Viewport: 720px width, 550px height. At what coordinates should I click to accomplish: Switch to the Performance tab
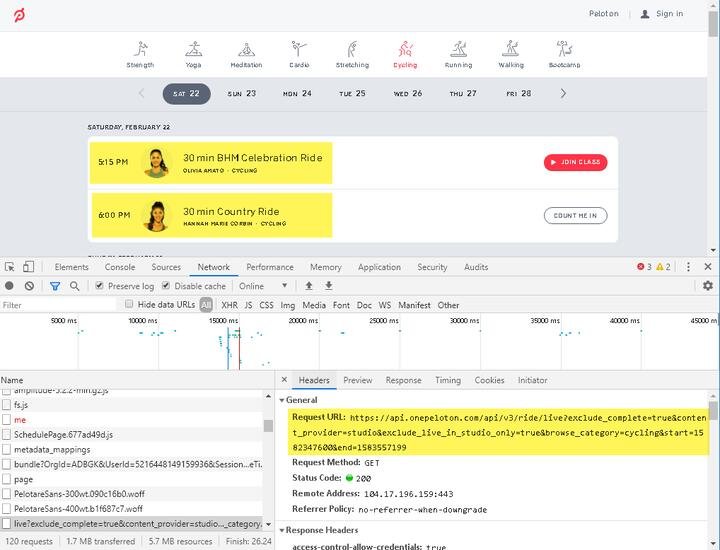[270, 267]
